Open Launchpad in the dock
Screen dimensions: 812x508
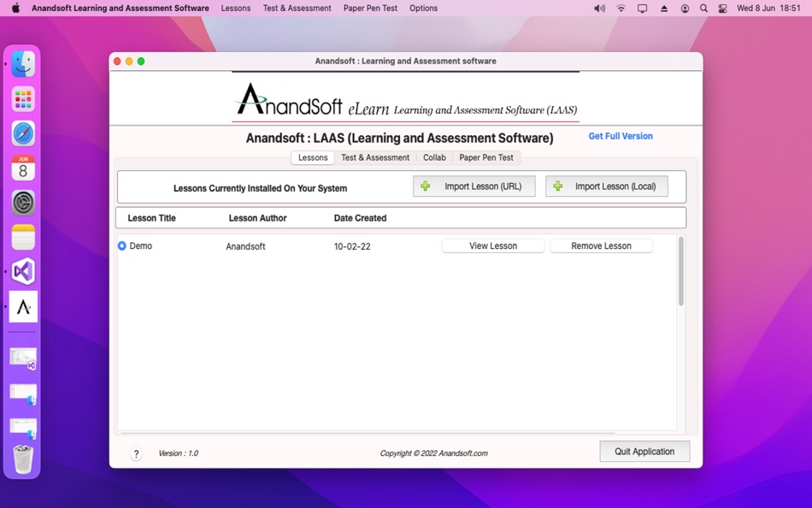tap(23, 99)
